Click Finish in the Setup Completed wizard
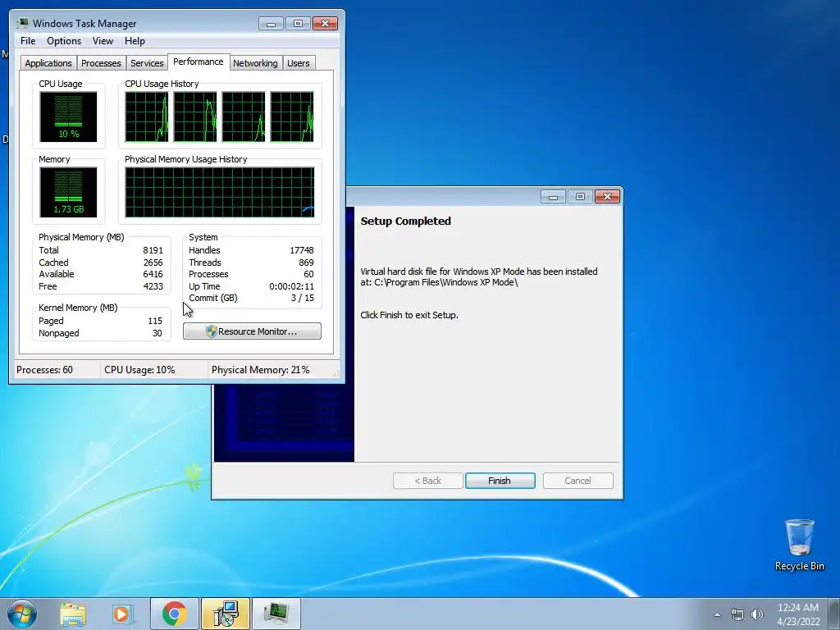 pyautogui.click(x=500, y=481)
